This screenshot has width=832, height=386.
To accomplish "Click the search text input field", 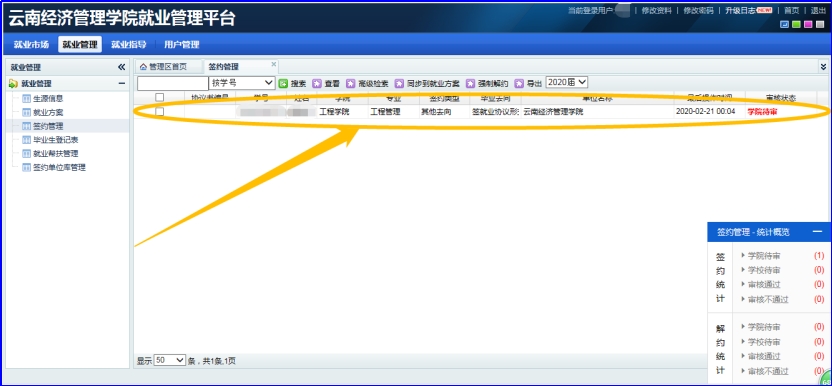I will pyautogui.click(x=173, y=83).
